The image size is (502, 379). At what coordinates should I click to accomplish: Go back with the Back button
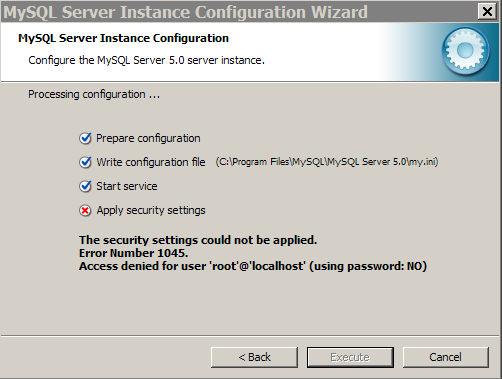click(254, 357)
